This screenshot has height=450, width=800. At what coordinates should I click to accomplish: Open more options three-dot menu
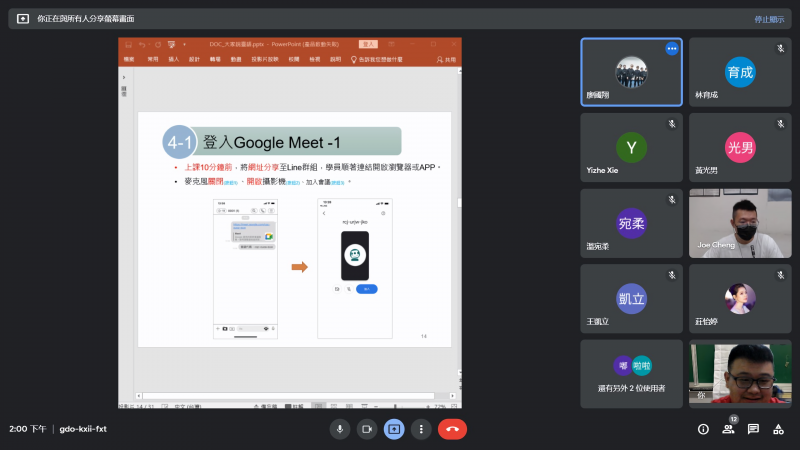421,428
